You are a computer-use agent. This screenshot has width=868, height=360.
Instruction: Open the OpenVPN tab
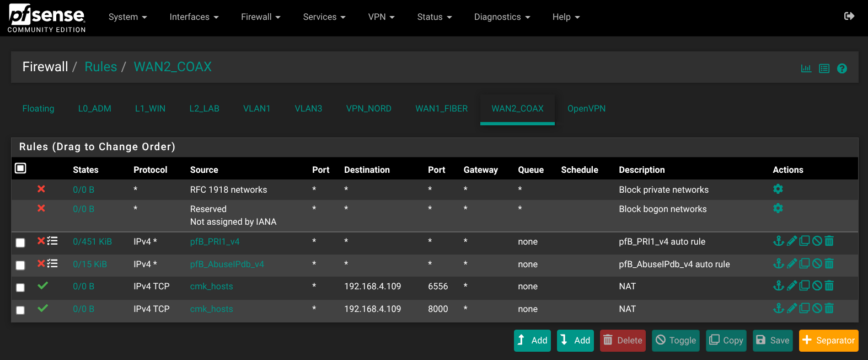(x=586, y=109)
